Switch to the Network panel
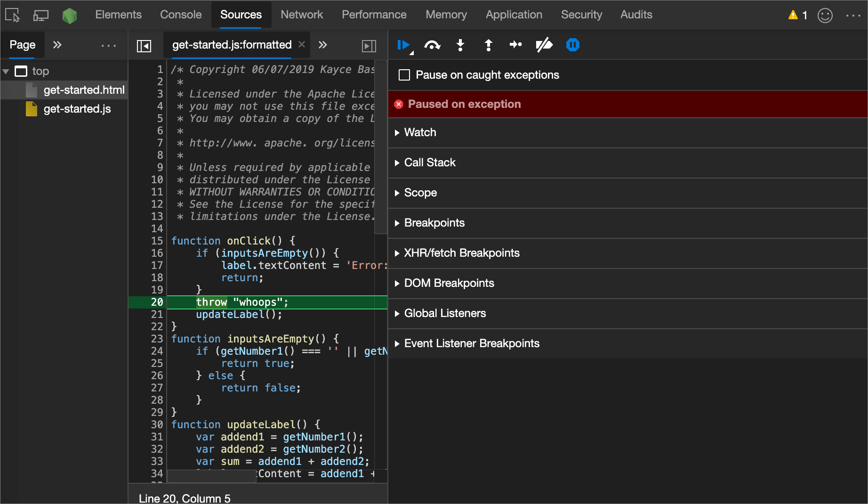The height and width of the screenshot is (504, 868). (302, 15)
